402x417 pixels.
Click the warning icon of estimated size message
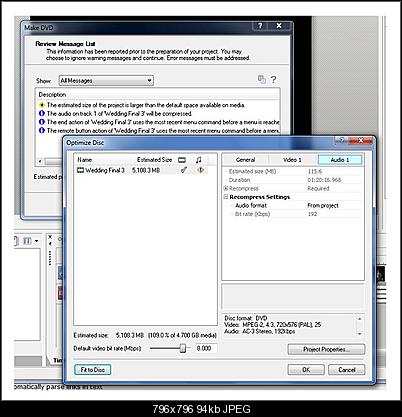click(42, 105)
